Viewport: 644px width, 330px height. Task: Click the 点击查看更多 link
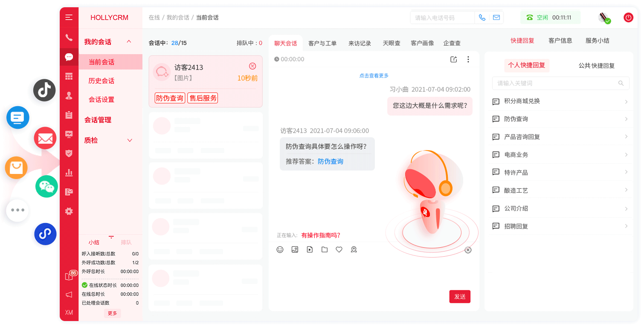[374, 76]
